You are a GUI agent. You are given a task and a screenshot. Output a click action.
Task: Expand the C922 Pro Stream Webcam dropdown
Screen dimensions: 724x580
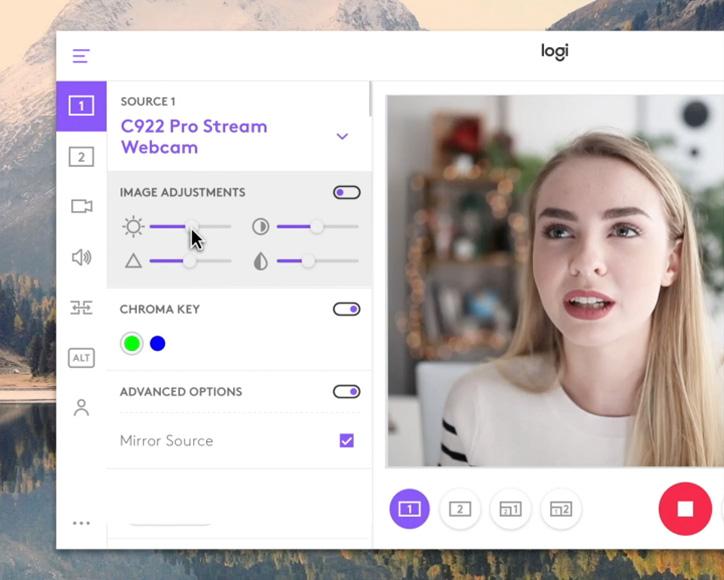tap(342, 136)
